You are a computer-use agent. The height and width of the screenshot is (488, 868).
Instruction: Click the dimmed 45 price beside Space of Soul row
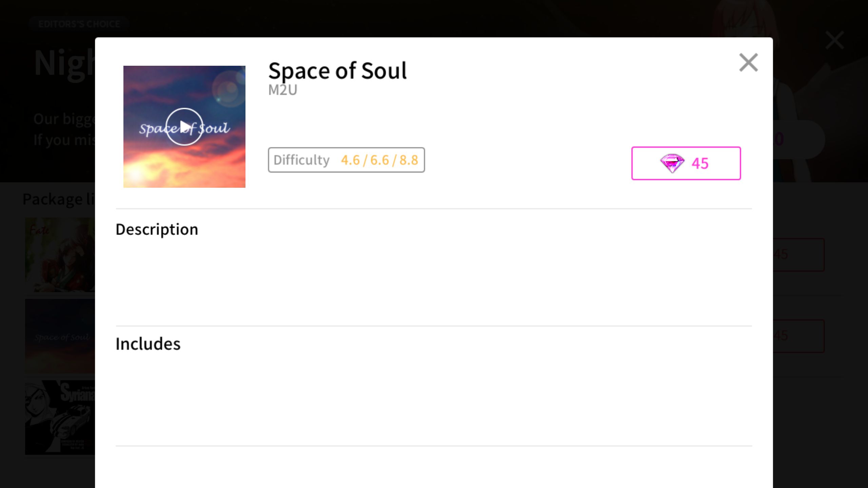798,336
